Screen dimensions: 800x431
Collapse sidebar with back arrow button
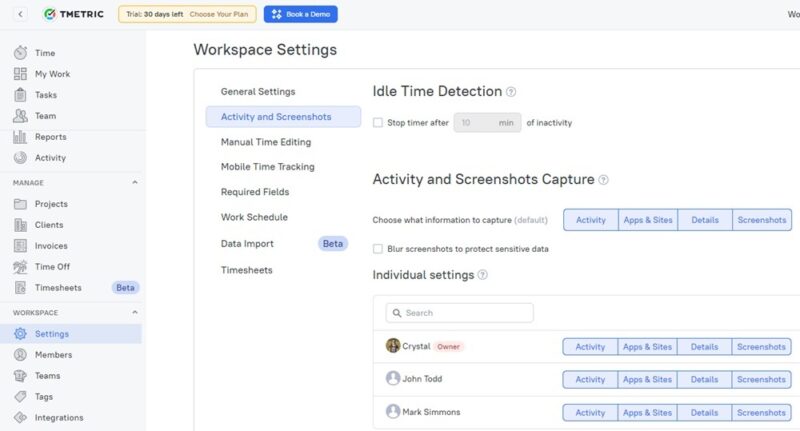coord(20,14)
